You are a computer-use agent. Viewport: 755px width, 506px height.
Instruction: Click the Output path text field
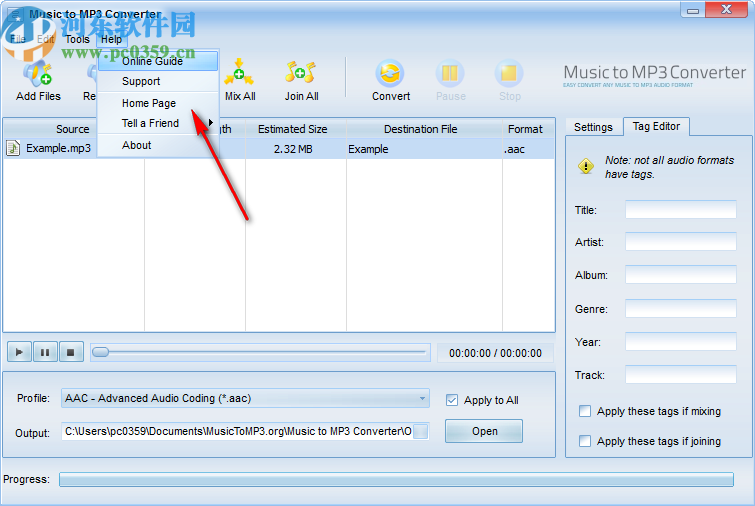tap(238, 431)
